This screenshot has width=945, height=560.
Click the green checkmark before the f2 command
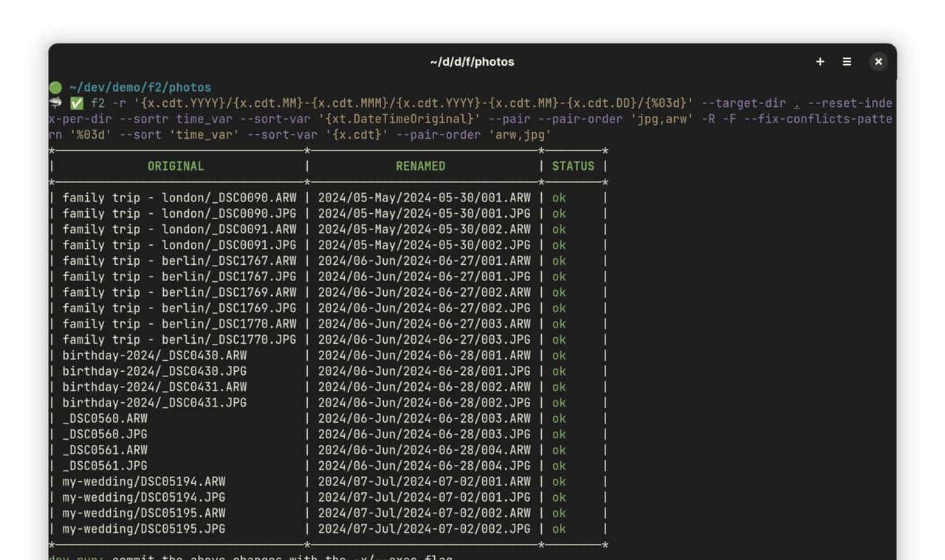pyautogui.click(x=77, y=103)
